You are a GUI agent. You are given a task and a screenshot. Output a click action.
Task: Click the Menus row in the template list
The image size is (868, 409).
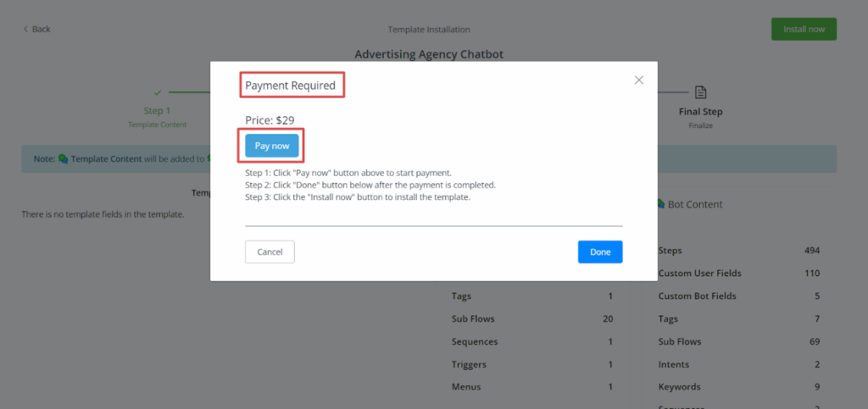point(531,387)
